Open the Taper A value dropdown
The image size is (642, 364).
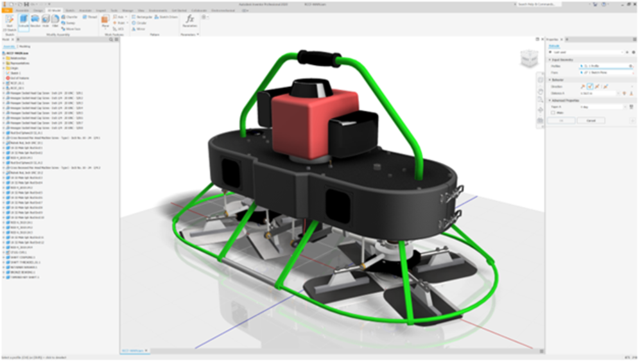point(625,107)
